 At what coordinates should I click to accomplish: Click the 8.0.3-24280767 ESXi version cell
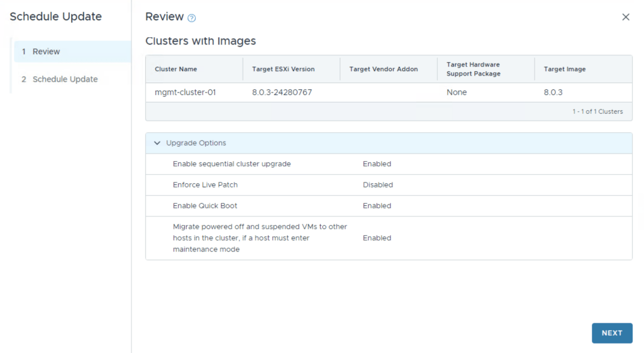pyautogui.click(x=282, y=92)
